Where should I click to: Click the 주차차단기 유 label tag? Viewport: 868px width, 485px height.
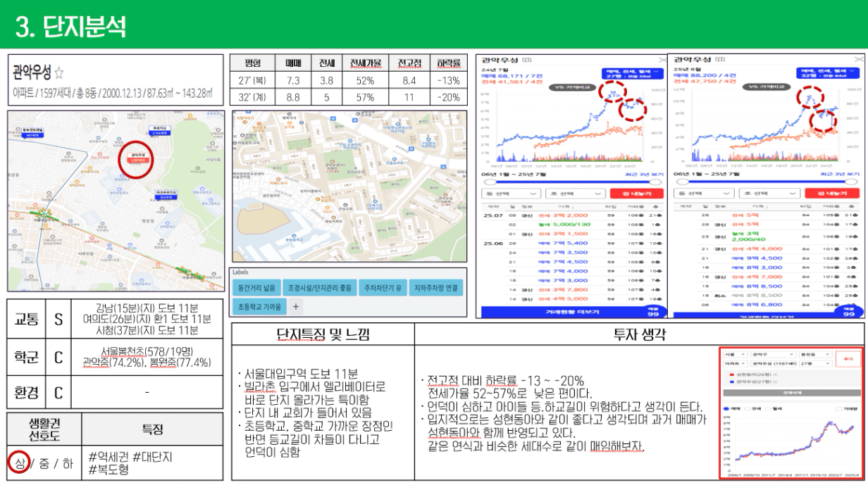(381, 288)
